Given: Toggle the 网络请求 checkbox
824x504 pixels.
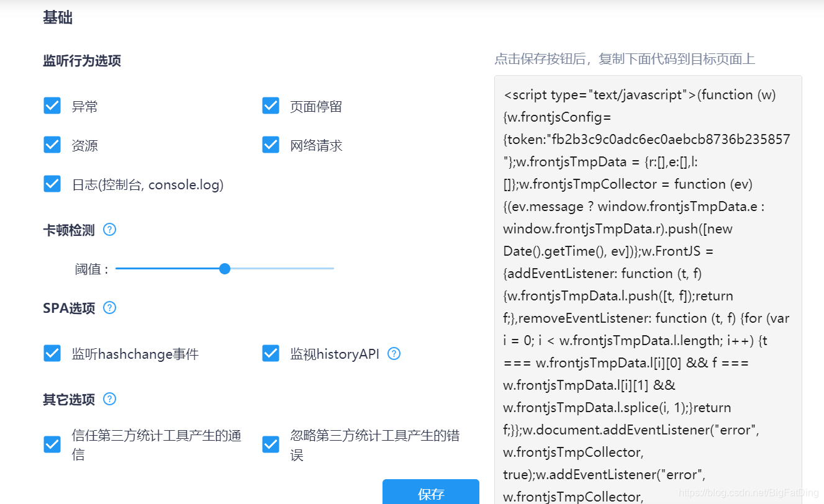Looking at the screenshot, I should [271, 145].
